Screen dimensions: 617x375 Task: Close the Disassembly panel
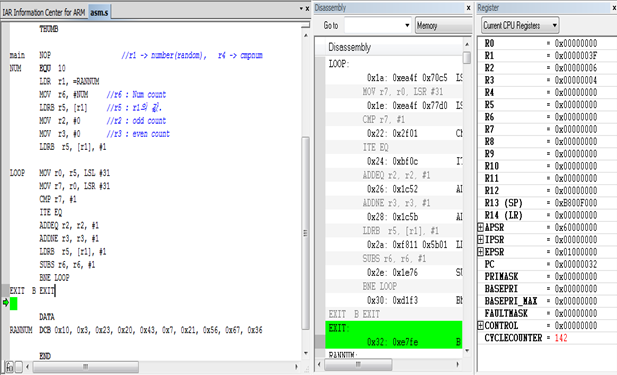tap(468, 7)
